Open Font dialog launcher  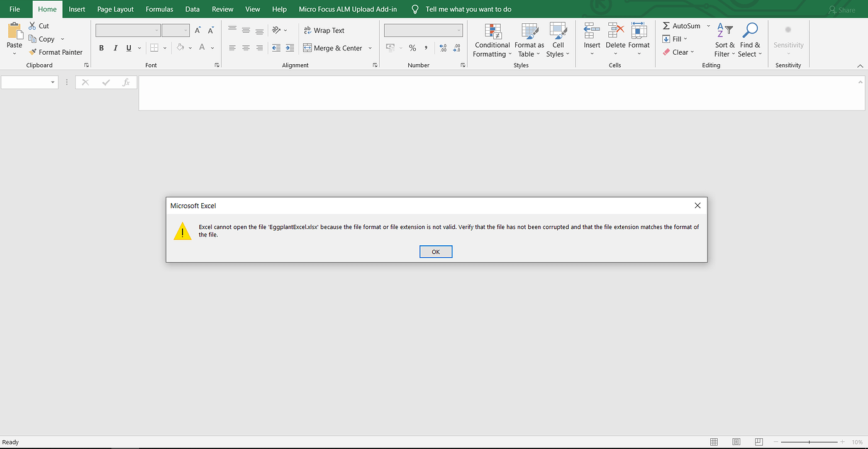click(x=217, y=65)
